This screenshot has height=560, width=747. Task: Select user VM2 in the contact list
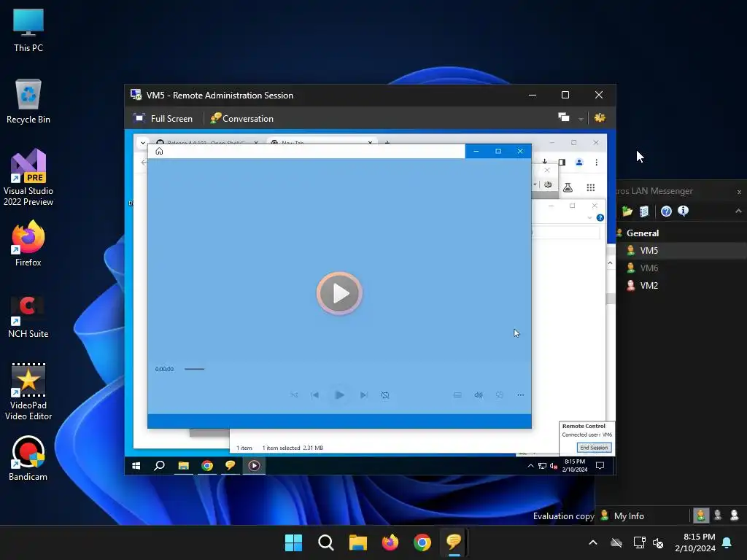pos(681,286)
